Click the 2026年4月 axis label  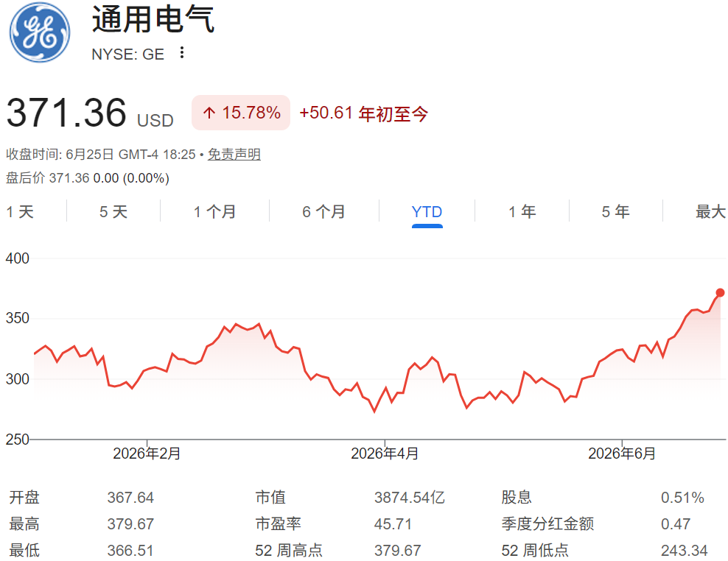point(385,454)
